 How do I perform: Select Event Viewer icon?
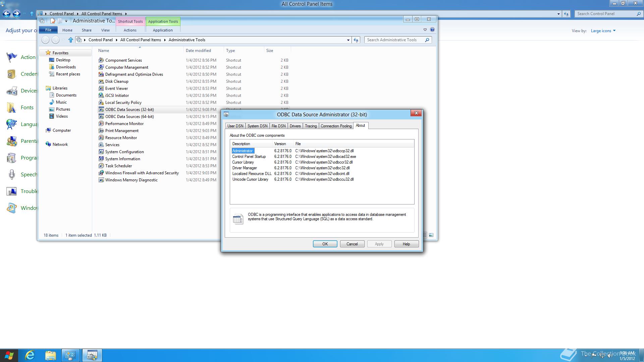101,88
